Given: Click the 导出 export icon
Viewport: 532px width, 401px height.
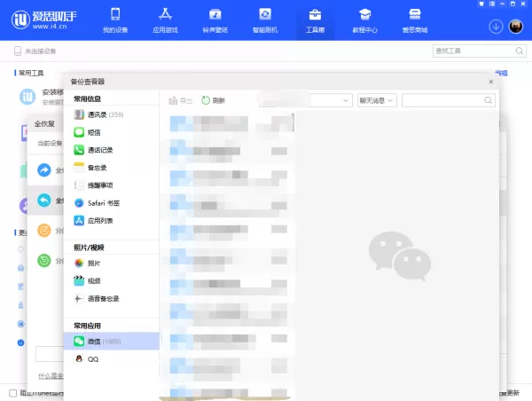Looking at the screenshot, I should (x=173, y=100).
